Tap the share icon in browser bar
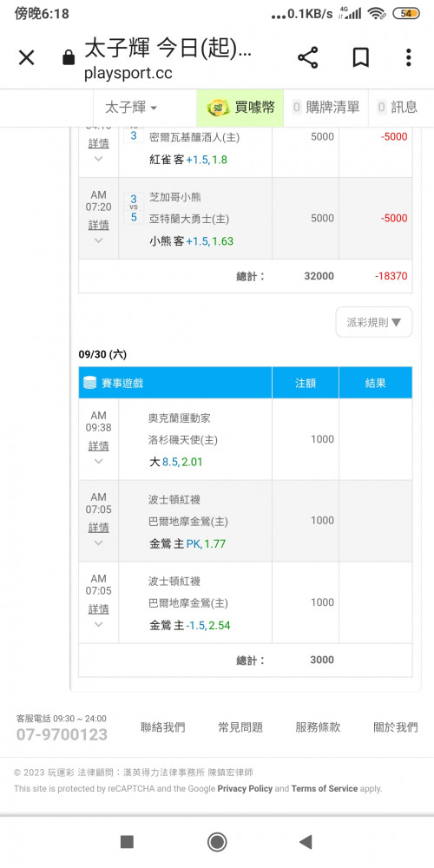 pyautogui.click(x=308, y=57)
